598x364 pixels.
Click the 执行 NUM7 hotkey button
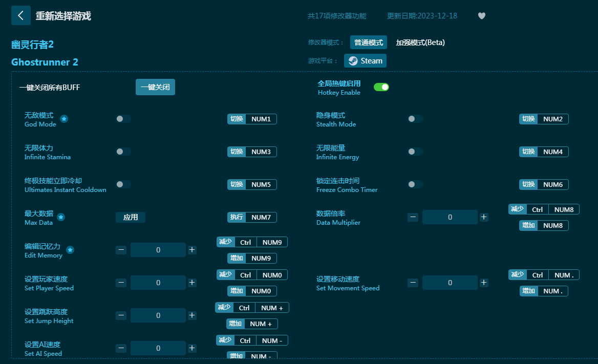(252, 218)
